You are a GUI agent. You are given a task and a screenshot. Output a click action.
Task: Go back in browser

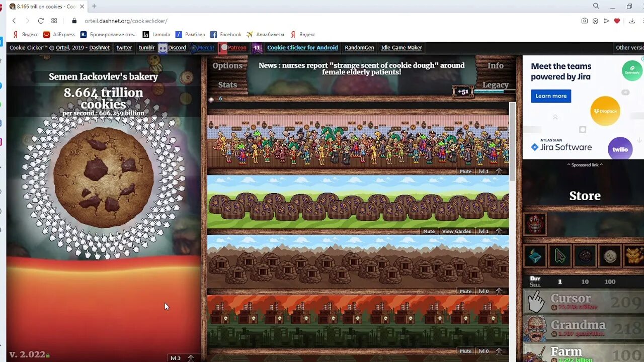point(14,21)
